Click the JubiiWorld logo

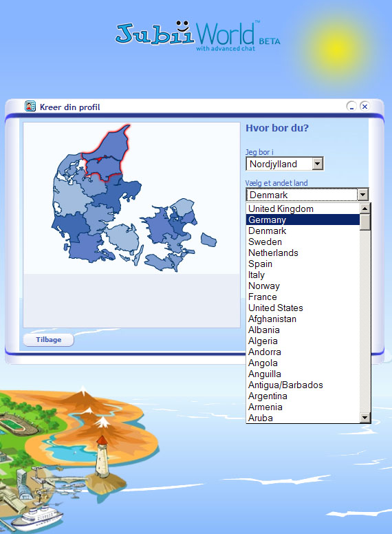pyautogui.click(x=197, y=35)
